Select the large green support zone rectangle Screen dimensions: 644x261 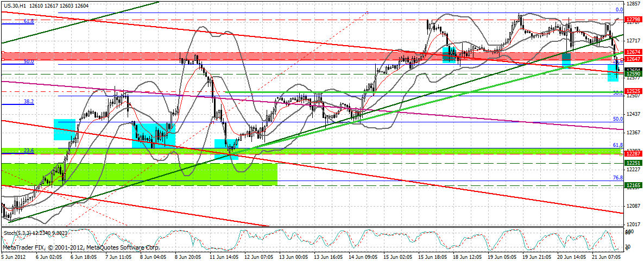(140, 175)
